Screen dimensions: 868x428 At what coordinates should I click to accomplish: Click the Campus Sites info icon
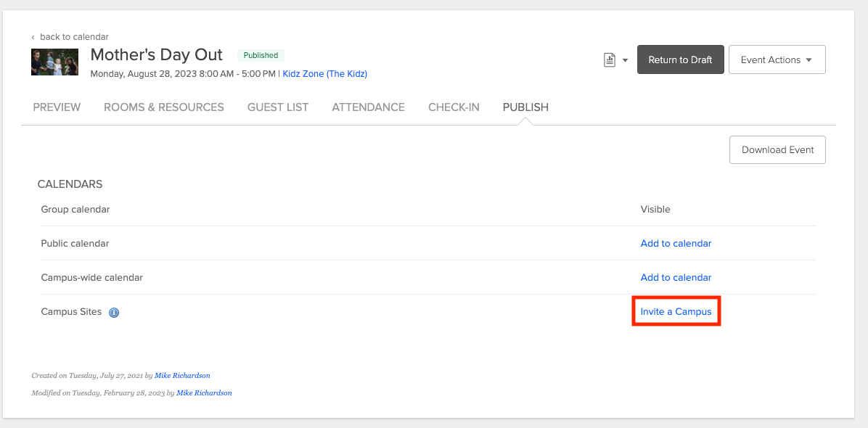click(114, 313)
